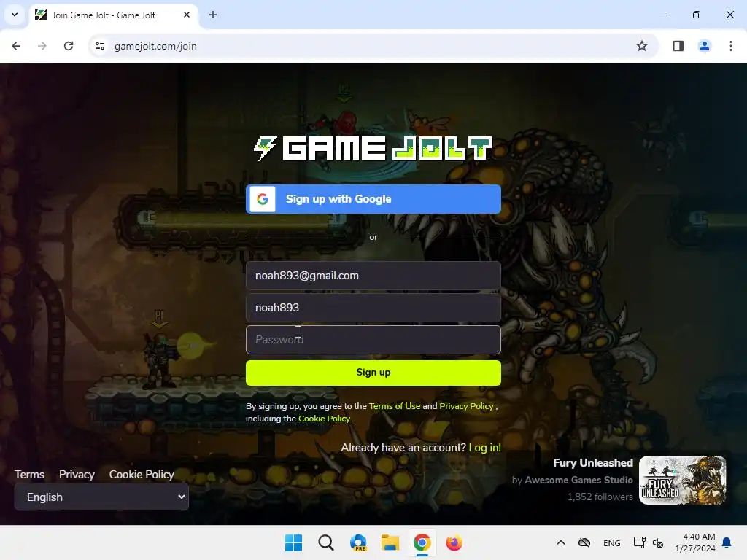Screen dimensions: 747x560
Task: Click the 1,852 followers text
Action: [x=600, y=497]
